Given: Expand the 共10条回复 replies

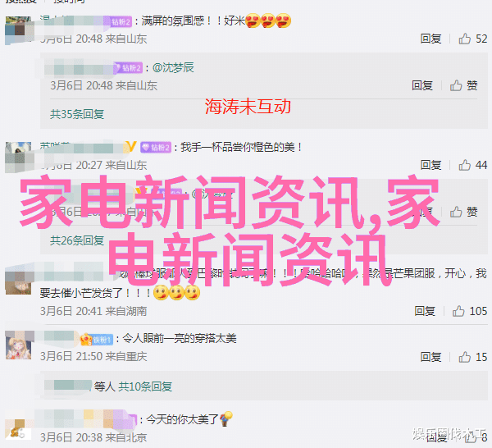Looking at the screenshot, I should coord(145,386).
